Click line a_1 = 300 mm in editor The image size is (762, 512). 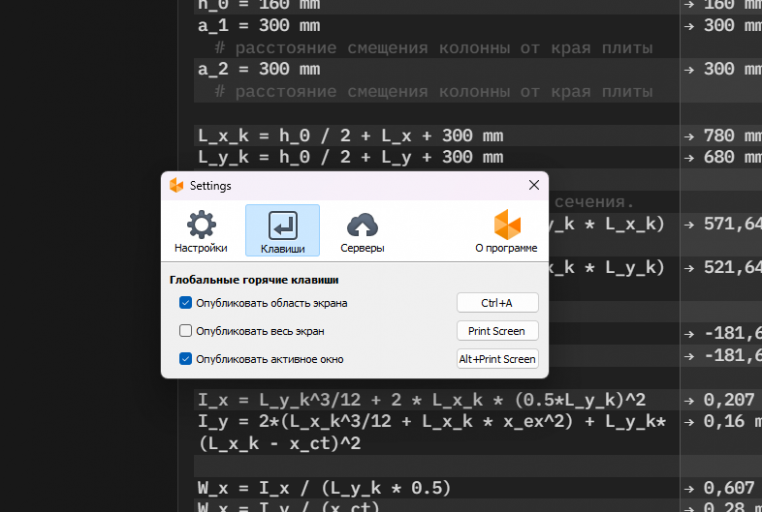point(259,26)
